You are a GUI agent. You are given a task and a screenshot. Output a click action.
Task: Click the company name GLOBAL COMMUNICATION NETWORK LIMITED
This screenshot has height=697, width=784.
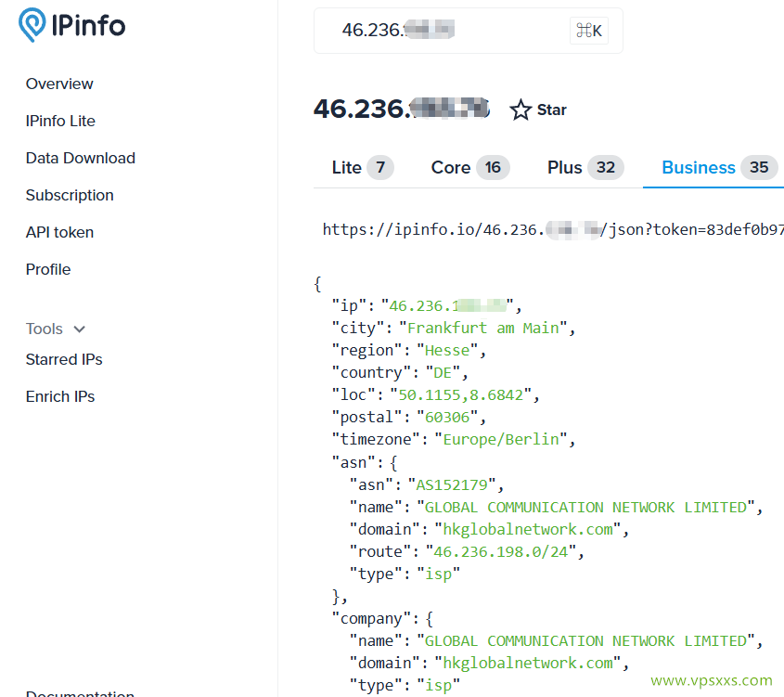tap(585, 640)
